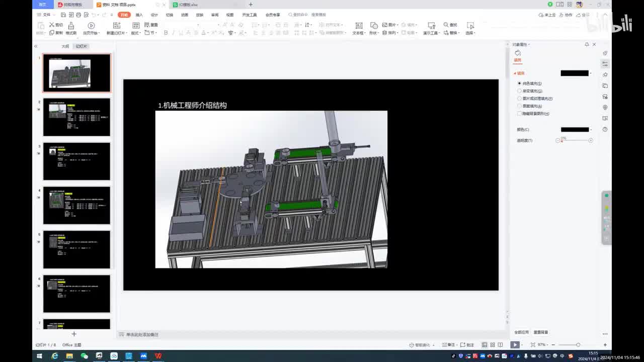
Task: Select Picture or texture fill (图片或纹理填充)
Action: (520, 99)
